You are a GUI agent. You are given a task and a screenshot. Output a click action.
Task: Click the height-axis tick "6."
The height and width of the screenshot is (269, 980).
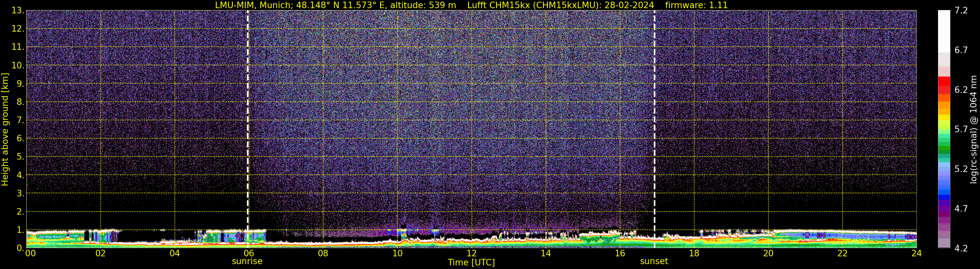coord(20,138)
